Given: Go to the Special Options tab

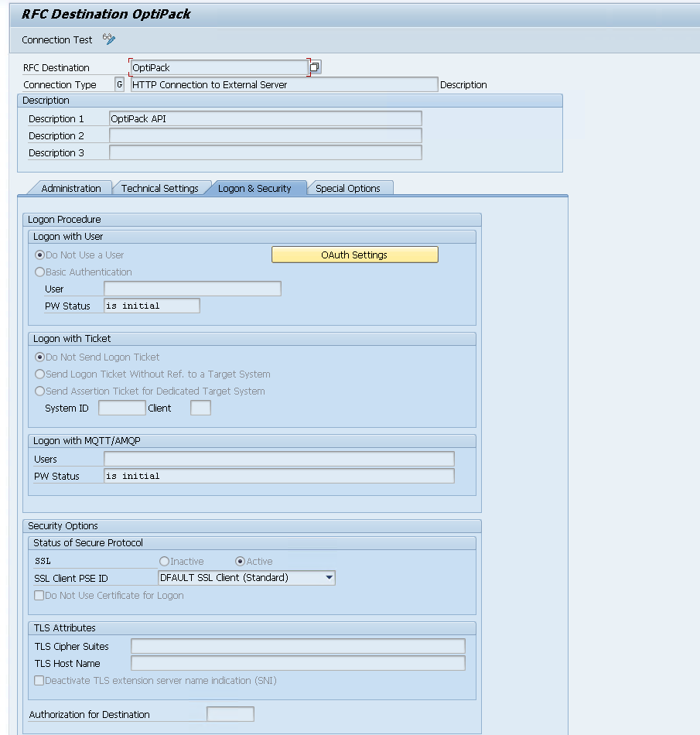Looking at the screenshot, I should (x=347, y=188).
